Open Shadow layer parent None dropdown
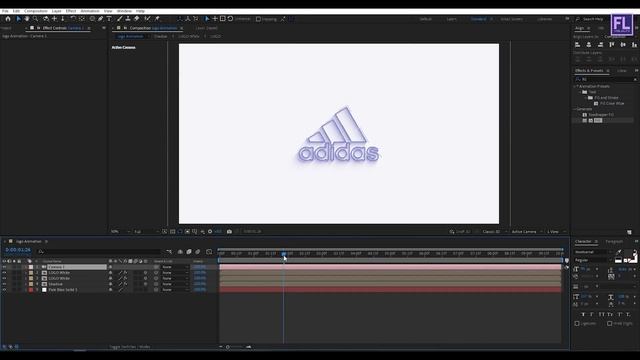Image resolution: width=640 pixels, height=360 pixels. point(175,284)
